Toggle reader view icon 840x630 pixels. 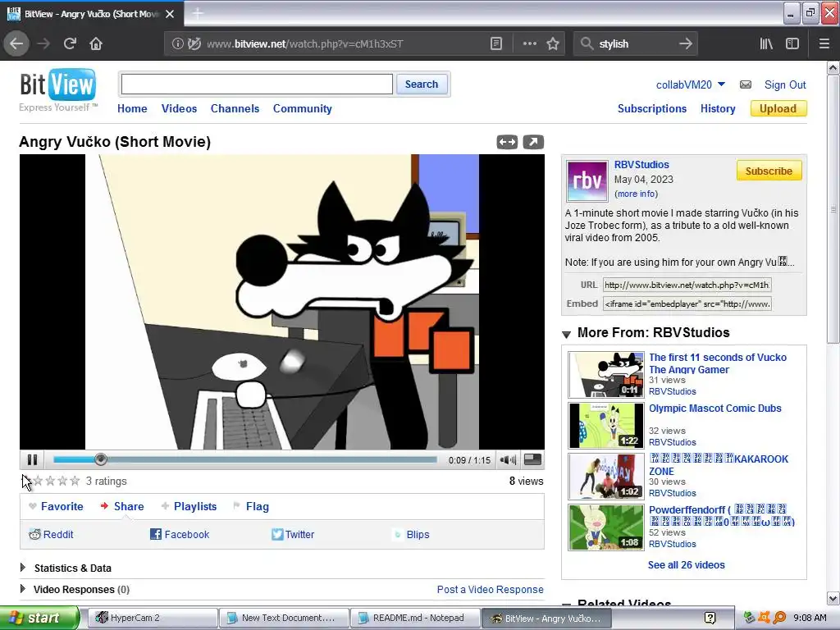click(496, 44)
